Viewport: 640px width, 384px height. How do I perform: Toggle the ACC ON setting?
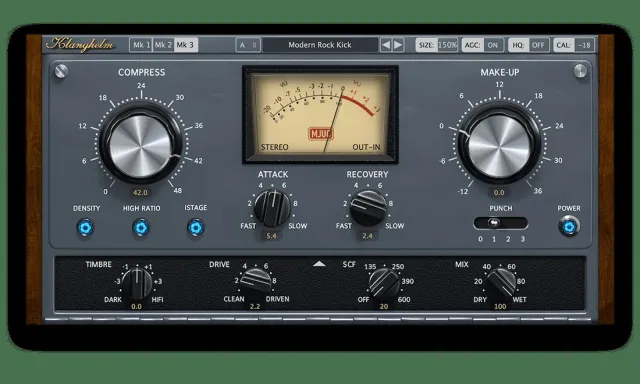(x=483, y=45)
